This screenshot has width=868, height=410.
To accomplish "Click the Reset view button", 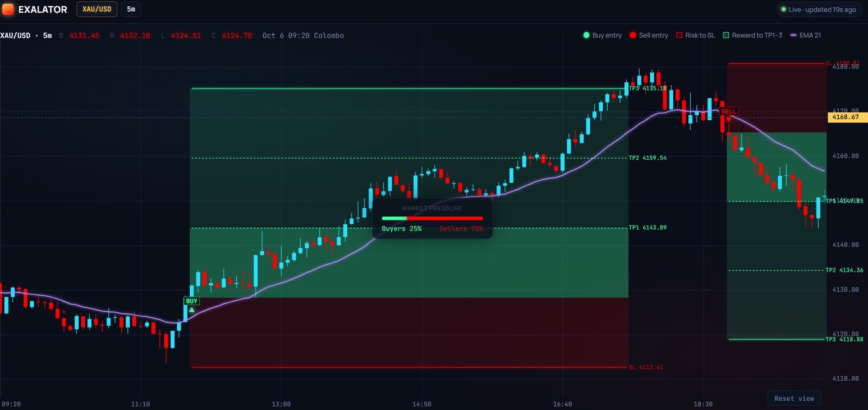I will [x=794, y=398].
